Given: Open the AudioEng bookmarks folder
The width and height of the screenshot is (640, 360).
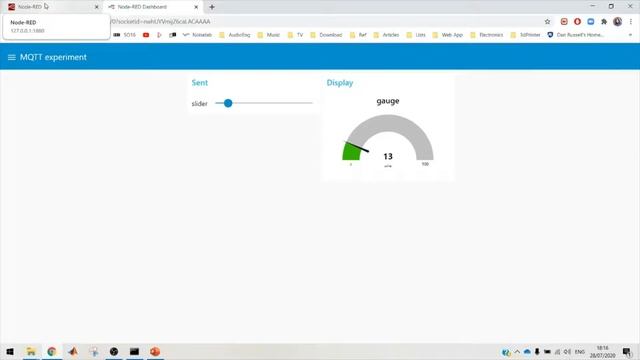Looking at the screenshot, I should 235,35.
